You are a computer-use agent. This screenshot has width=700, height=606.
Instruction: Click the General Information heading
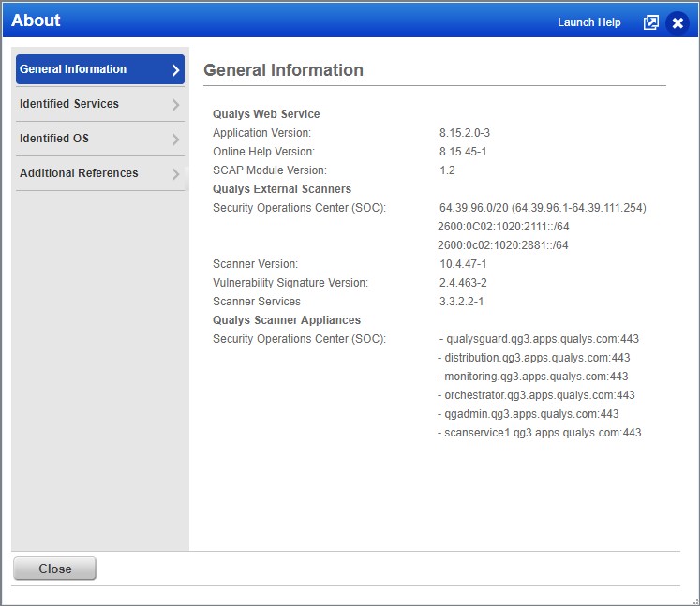283,70
